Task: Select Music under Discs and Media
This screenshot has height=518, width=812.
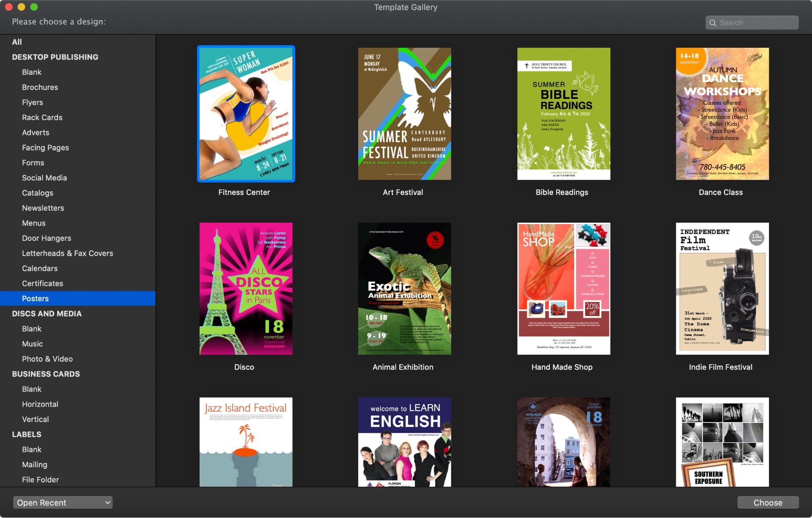Action: pos(32,344)
